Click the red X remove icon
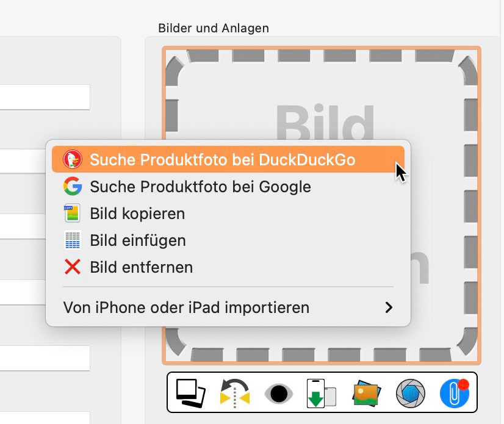The height and width of the screenshot is (424, 504). tap(73, 267)
